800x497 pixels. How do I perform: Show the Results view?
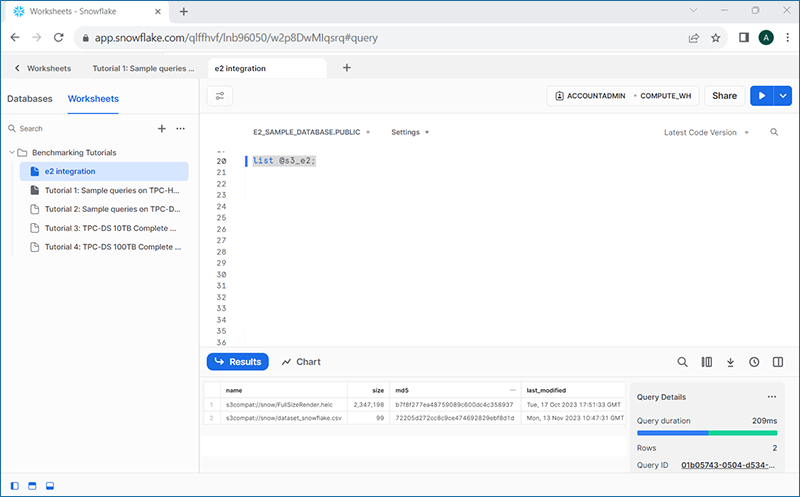coord(238,362)
